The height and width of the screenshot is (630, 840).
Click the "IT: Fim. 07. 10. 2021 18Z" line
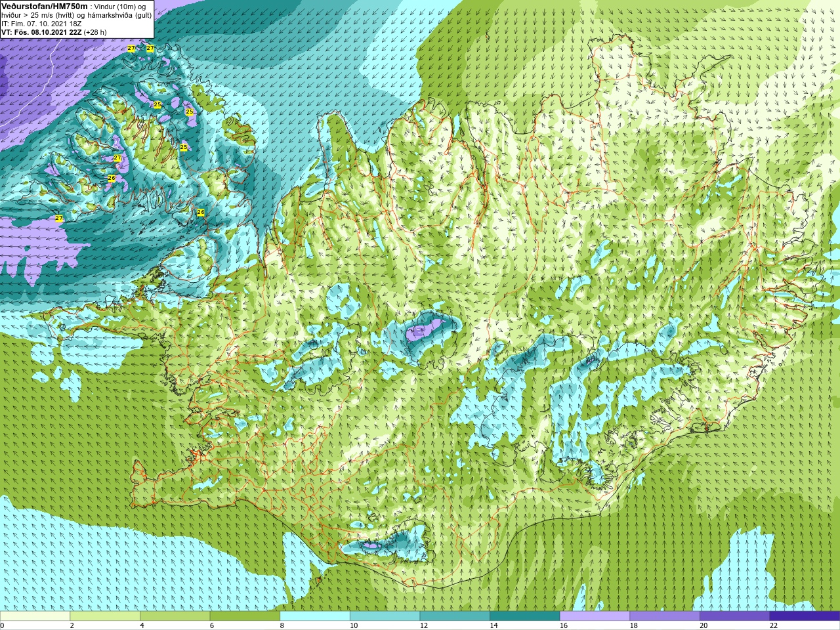pos(41,24)
